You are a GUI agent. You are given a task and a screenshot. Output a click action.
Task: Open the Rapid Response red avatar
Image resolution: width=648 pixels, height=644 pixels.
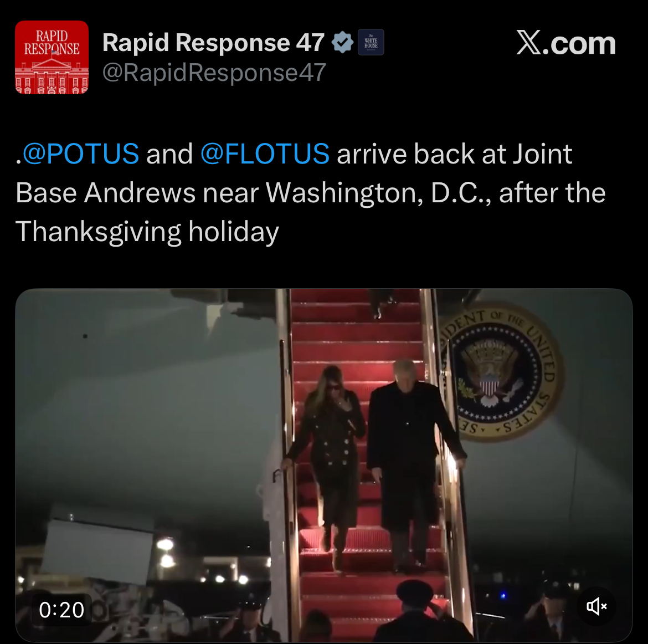coord(52,58)
